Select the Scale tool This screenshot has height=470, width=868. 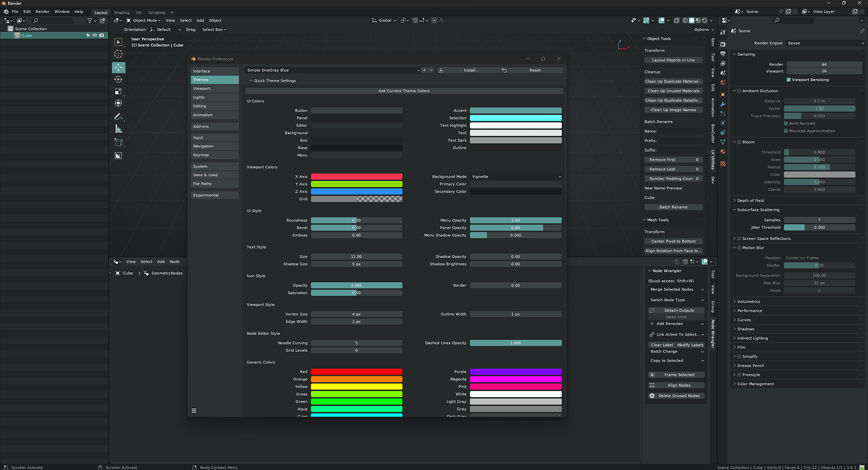[118, 91]
